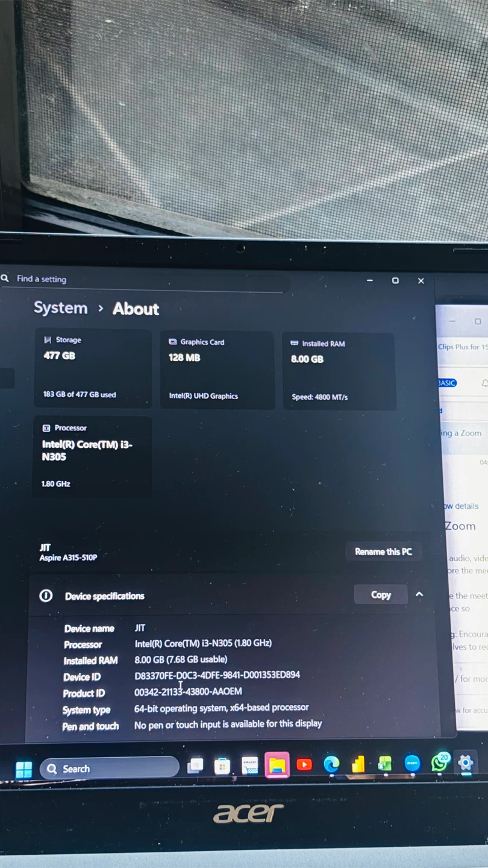Click 'Speed: 4800 MT/s' text
This screenshot has height=868, width=488.
tap(320, 397)
